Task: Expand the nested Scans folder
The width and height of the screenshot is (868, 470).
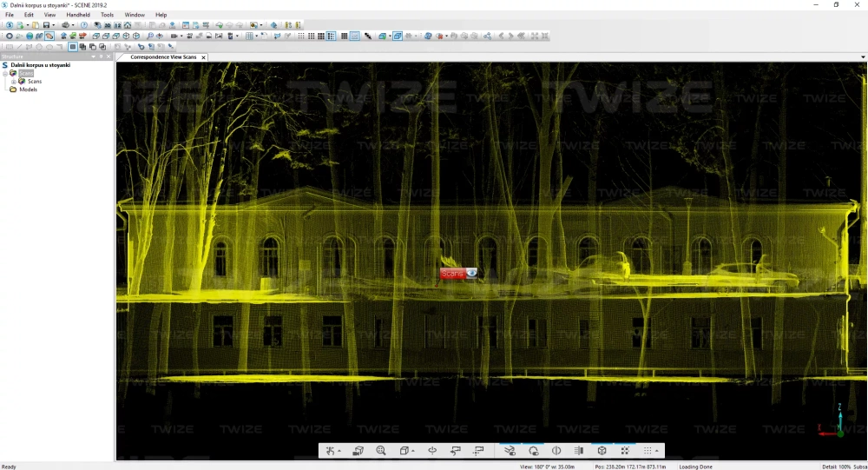Action: pyautogui.click(x=13, y=82)
